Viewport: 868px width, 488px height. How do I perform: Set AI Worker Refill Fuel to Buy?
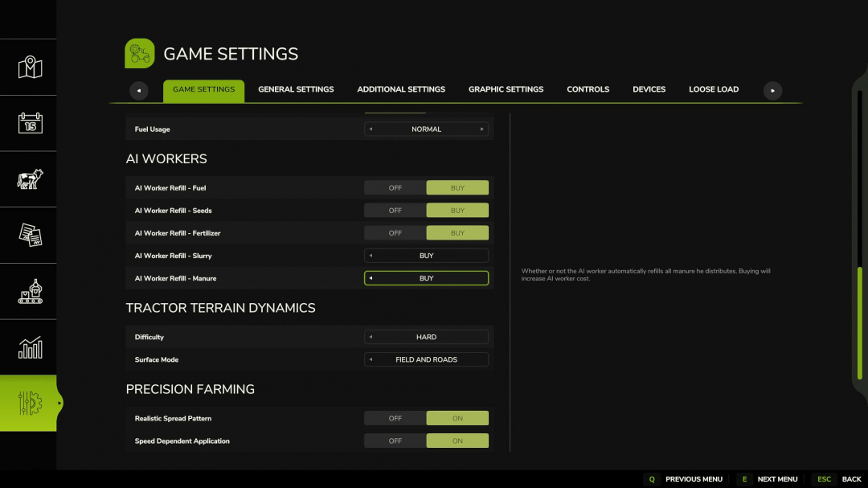tap(457, 188)
